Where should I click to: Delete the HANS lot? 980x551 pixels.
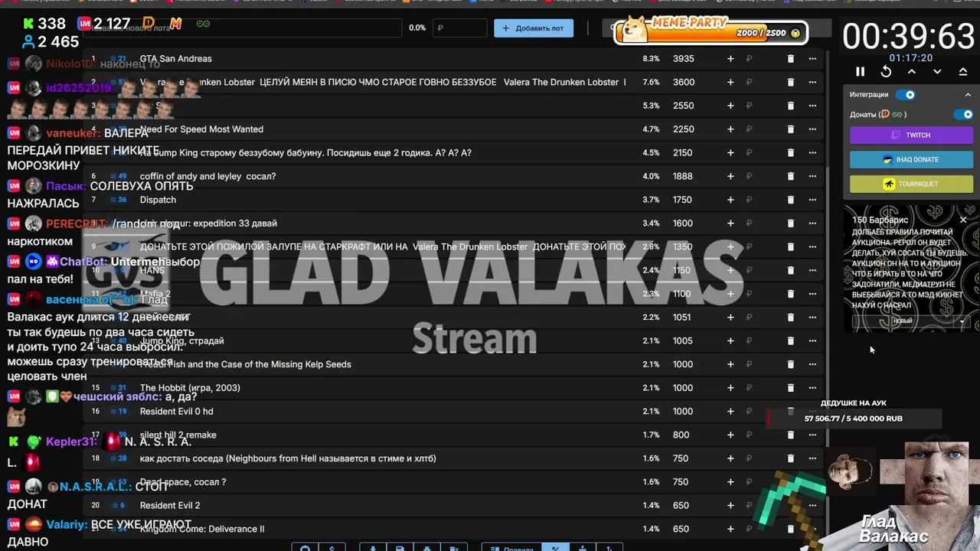(x=791, y=270)
